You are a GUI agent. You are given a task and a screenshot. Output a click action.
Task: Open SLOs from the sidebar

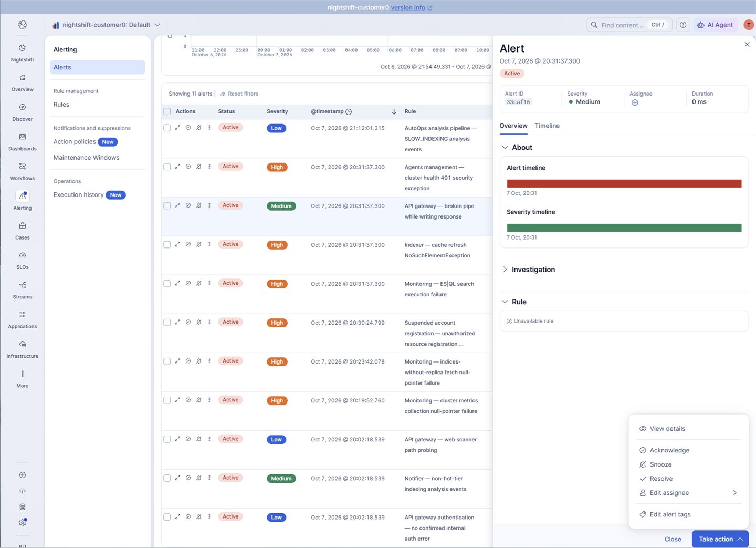pyautogui.click(x=22, y=260)
